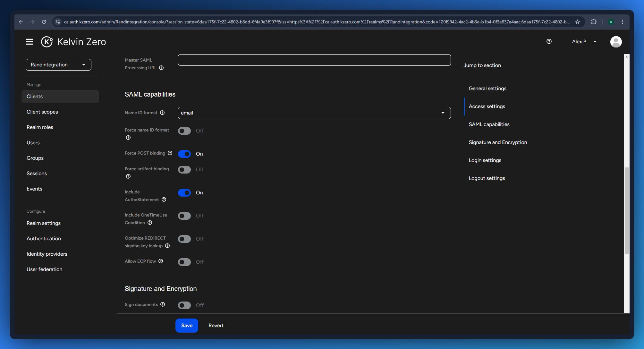The width and height of the screenshot is (644, 349).
Task: View site information in the address bar
Action: click(x=58, y=22)
